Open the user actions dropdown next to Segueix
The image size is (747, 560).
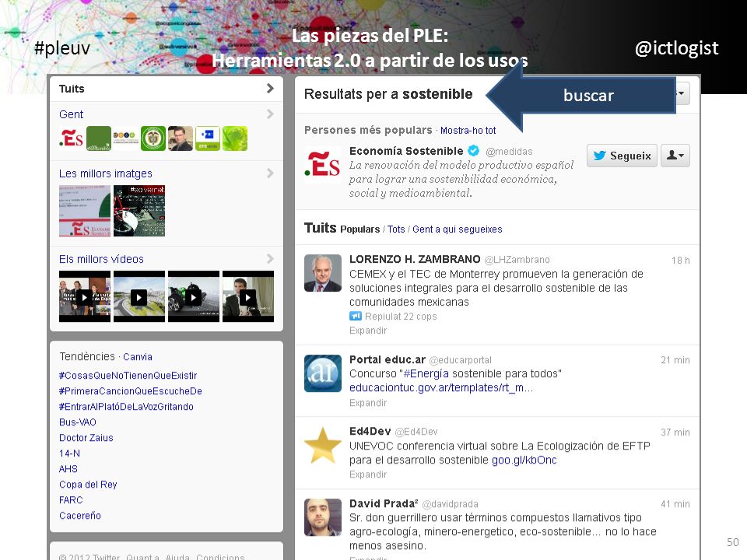coord(675,156)
